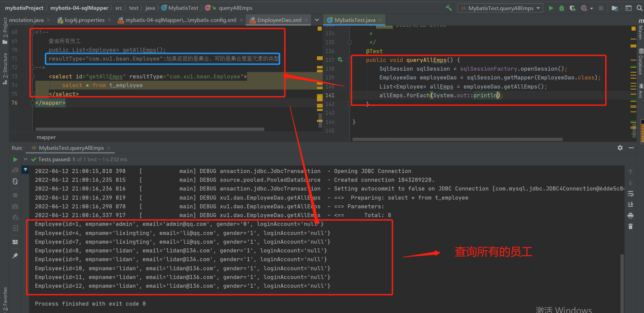The width and height of the screenshot is (644, 313).
Task: Restore layout icon in Run panel sidebar
Action: (x=15, y=242)
